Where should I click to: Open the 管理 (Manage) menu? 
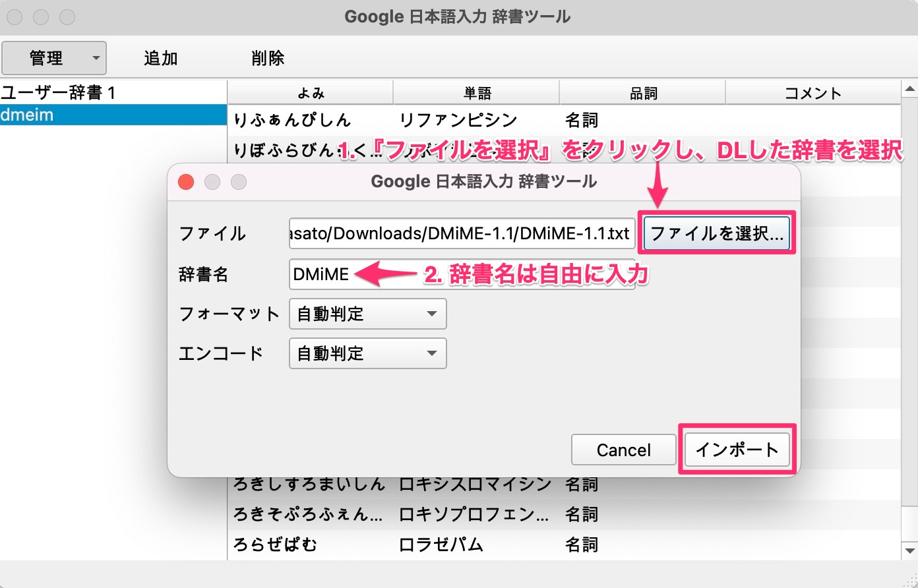point(53,58)
